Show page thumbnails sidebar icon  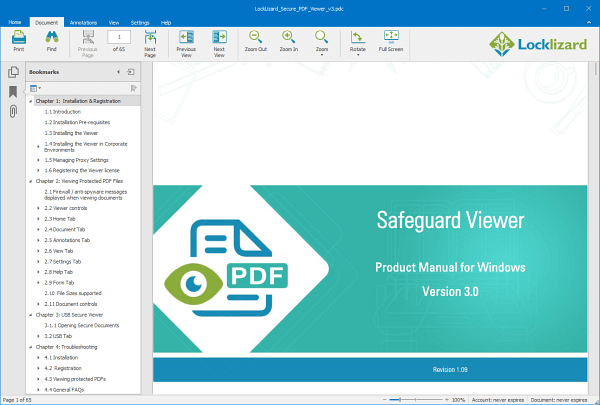[13, 72]
